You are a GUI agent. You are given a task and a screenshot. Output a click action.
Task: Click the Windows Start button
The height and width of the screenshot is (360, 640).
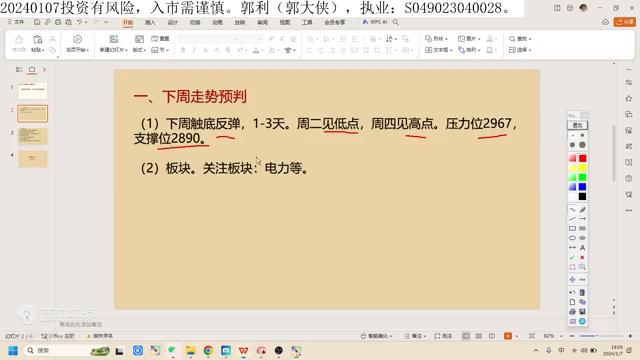(x=13, y=351)
